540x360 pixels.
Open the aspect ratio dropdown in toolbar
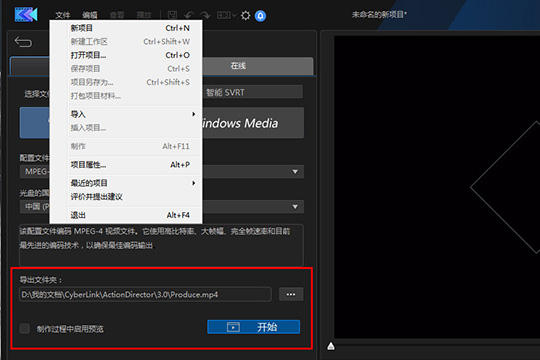coord(226,15)
